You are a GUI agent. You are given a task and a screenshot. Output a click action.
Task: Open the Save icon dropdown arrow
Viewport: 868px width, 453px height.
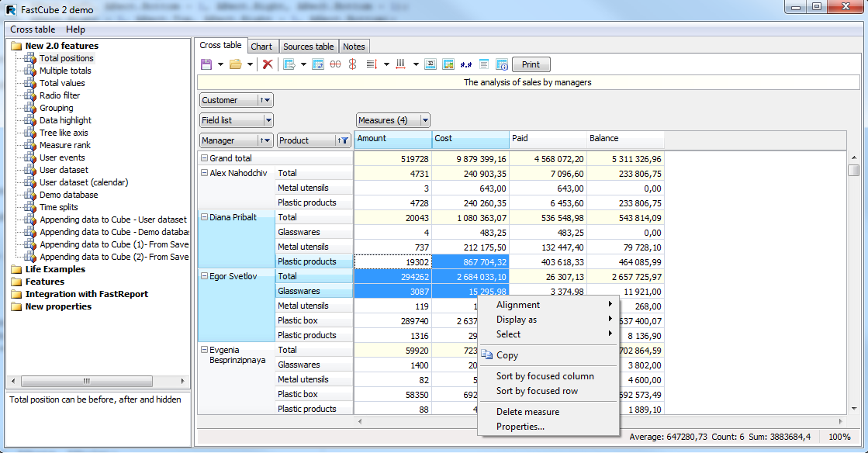220,64
